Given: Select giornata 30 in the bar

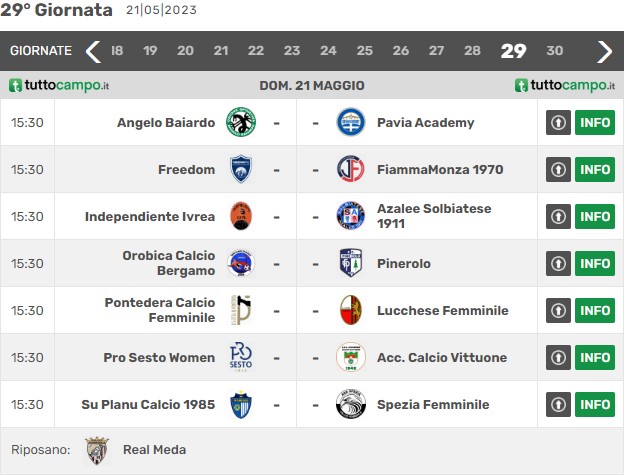Looking at the screenshot, I should point(555,51).
